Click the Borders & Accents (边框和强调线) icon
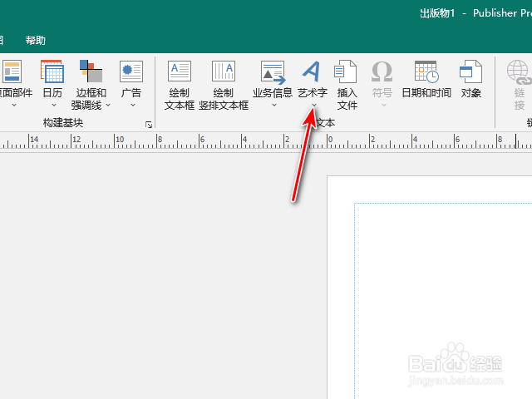Image resolution: width=532 pixels, height=399 pixels. click(91, 71)
